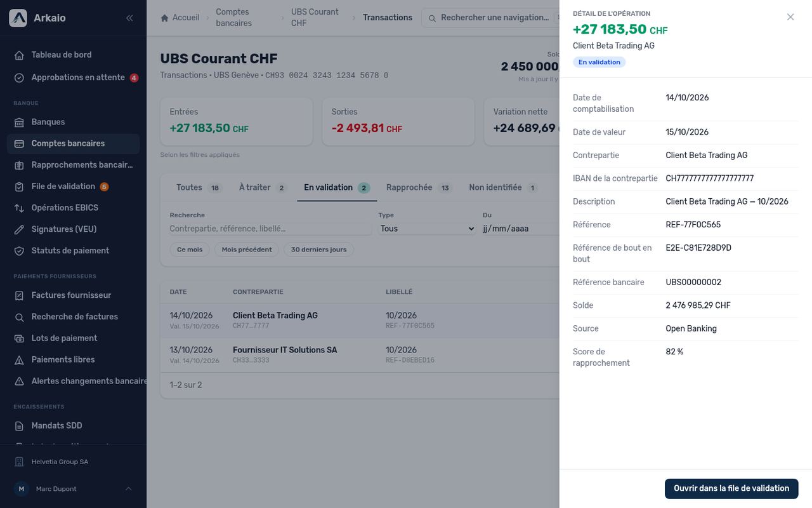Screen dimensions: 812x508
Task: Click the Statuts de paiement shield icon
Action: (19, 251)
